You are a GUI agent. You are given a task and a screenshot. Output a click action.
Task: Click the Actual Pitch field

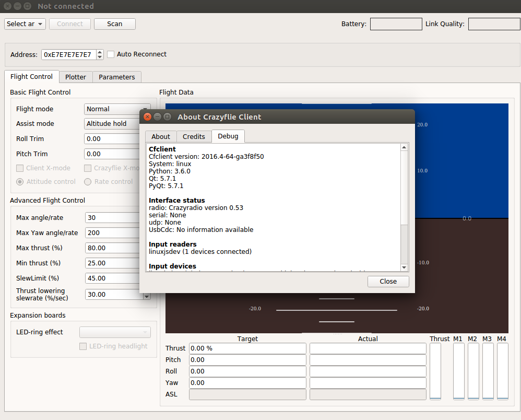pos(368,360)
